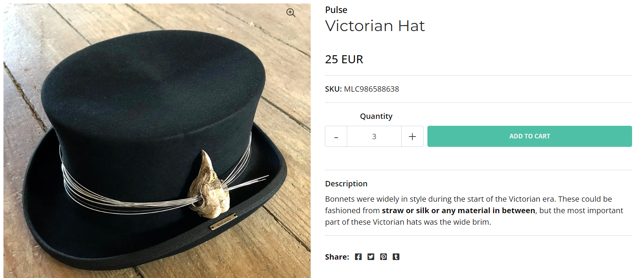The width and height of the screenshot is (644, 278).
Task: Click the brass label tag on hat
Action: click(x=223, y=221)
